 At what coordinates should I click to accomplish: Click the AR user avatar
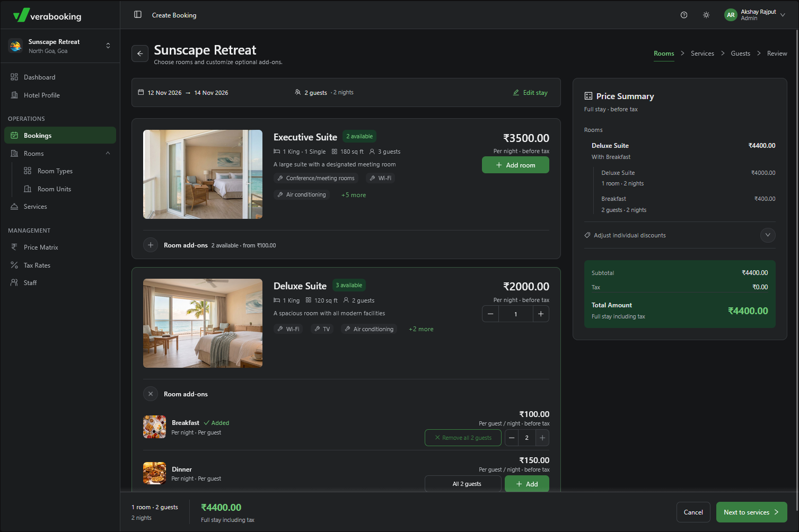coord(731,15)
